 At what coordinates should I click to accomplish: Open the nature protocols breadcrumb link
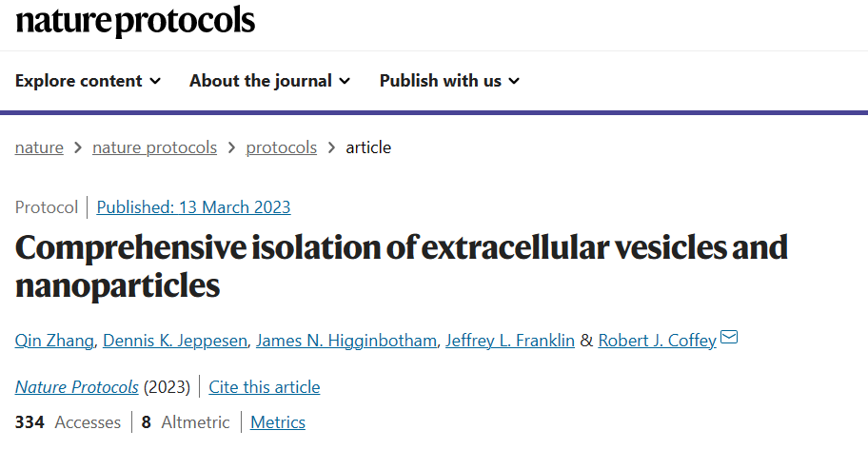[154, 147]
